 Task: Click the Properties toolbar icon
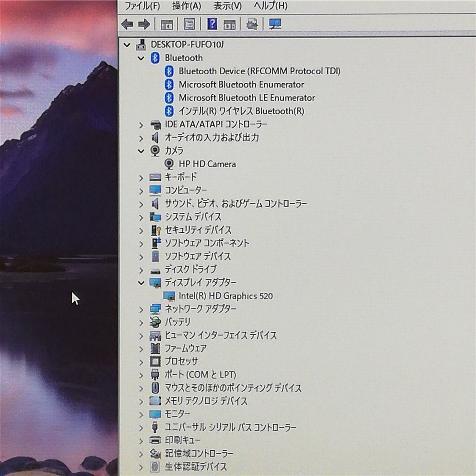(x=189, y=24)
